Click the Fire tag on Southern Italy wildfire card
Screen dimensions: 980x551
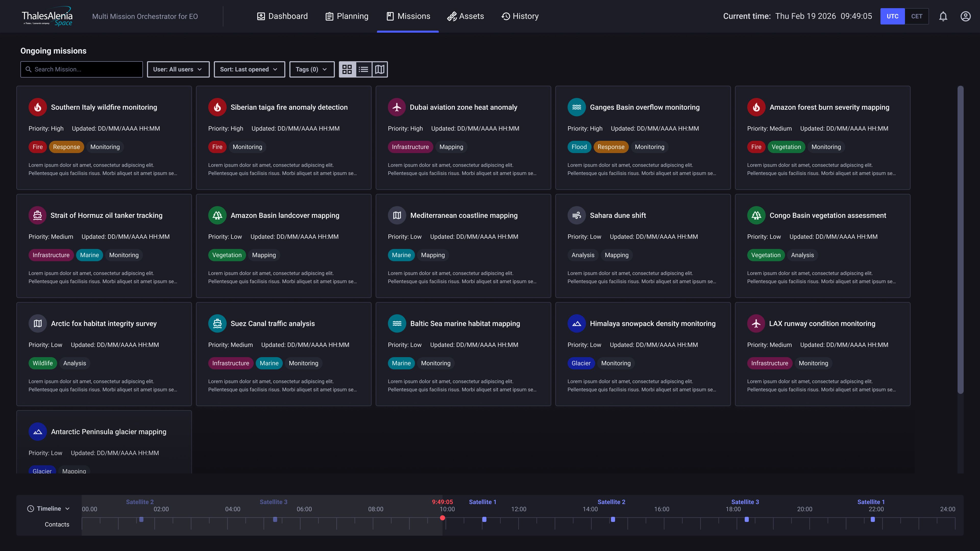coord(38,147)
